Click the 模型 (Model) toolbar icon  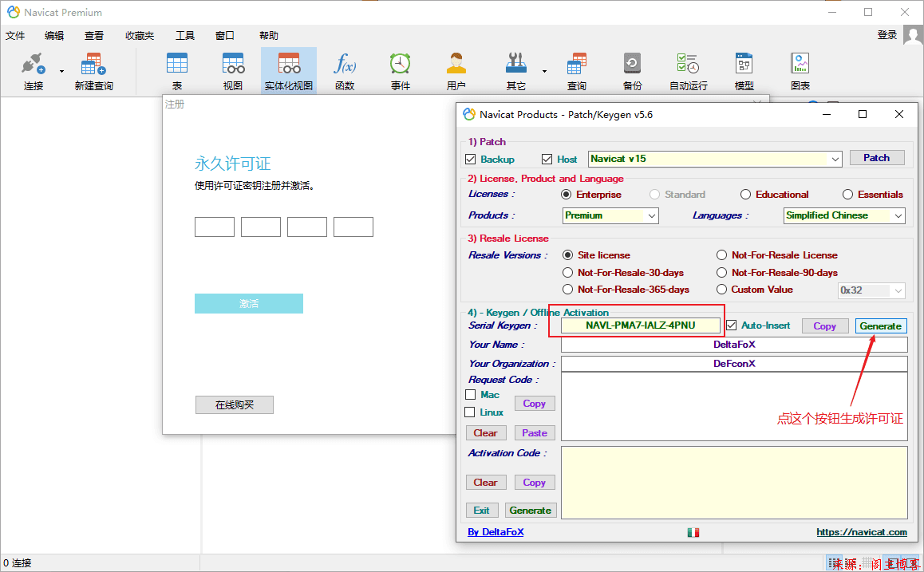coord(744,71)
